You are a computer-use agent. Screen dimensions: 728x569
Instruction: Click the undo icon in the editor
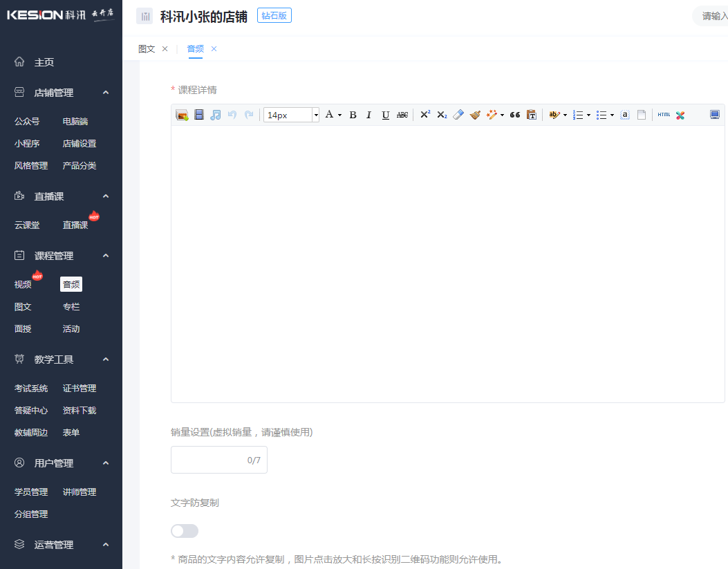(232, 115)
